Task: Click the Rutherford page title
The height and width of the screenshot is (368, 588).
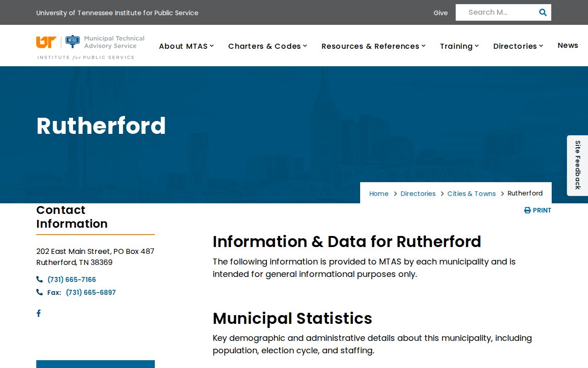Action: click(x=101, y=126)
